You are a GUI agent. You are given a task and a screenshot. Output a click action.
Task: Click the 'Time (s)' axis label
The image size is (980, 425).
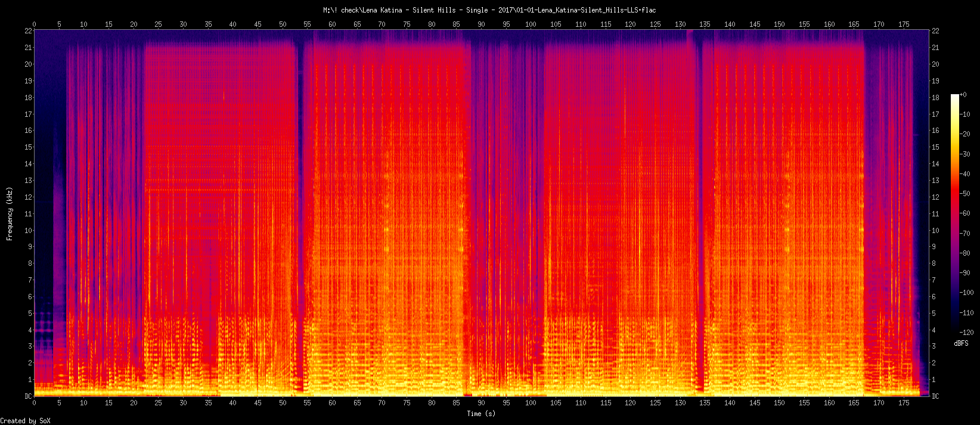coord(481,414)
